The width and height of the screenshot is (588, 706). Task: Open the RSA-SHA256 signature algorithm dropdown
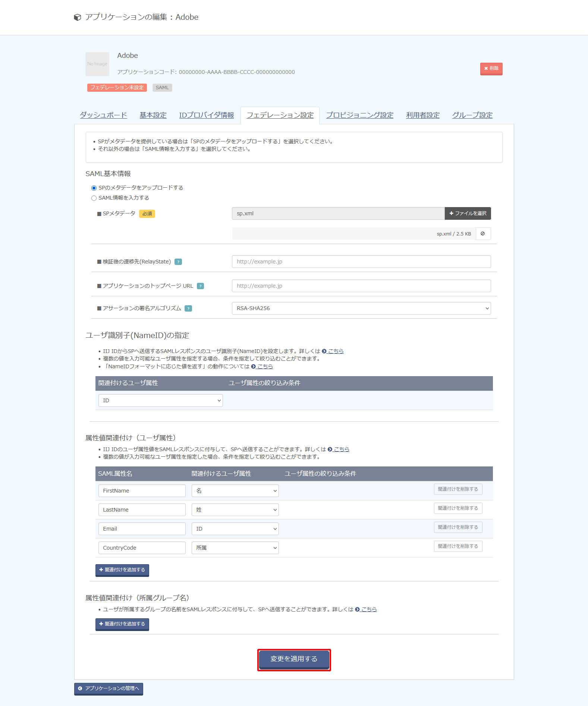tap(361, 308)
